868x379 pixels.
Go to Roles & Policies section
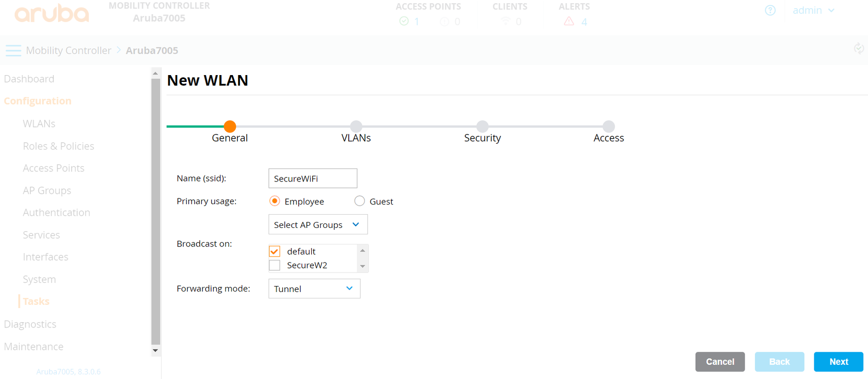[58, 146]
